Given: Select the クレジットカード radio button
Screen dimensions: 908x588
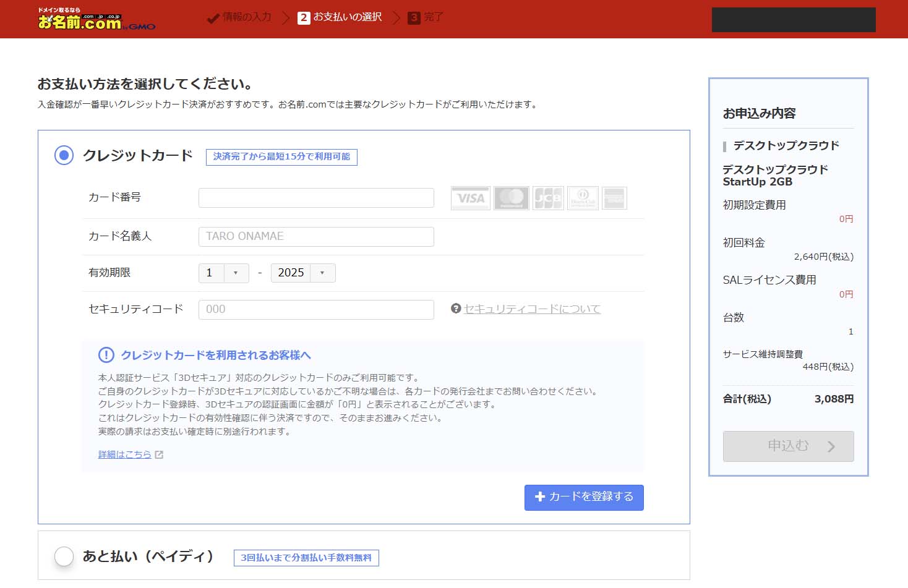Looking at the screenshot, I should tap(64, 155).
